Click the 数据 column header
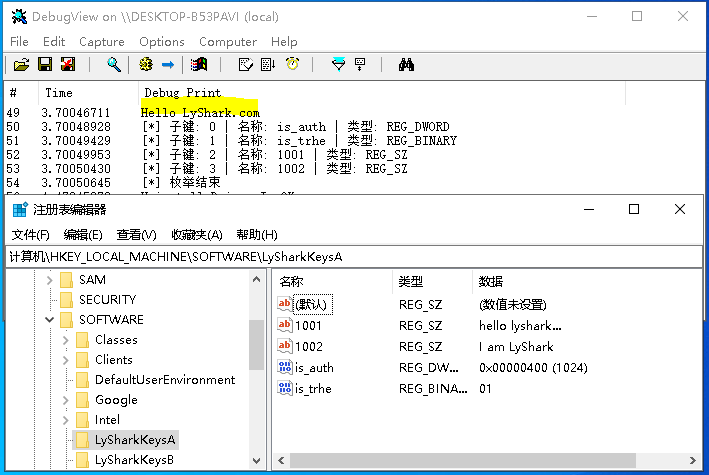The height and width of the screenshot is (475, 709). (491, 282)
